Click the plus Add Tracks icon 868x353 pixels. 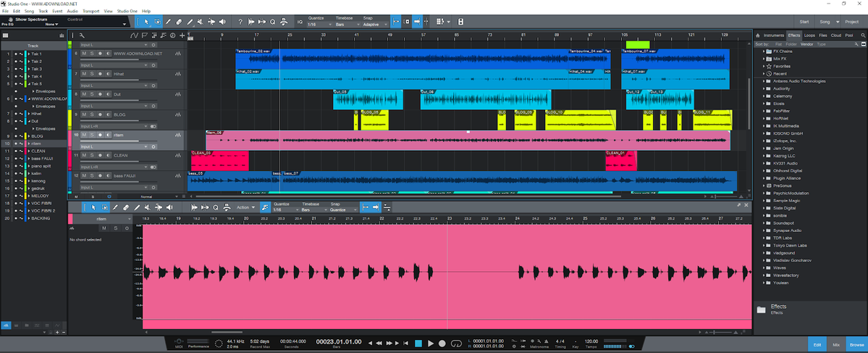(182, 36)
